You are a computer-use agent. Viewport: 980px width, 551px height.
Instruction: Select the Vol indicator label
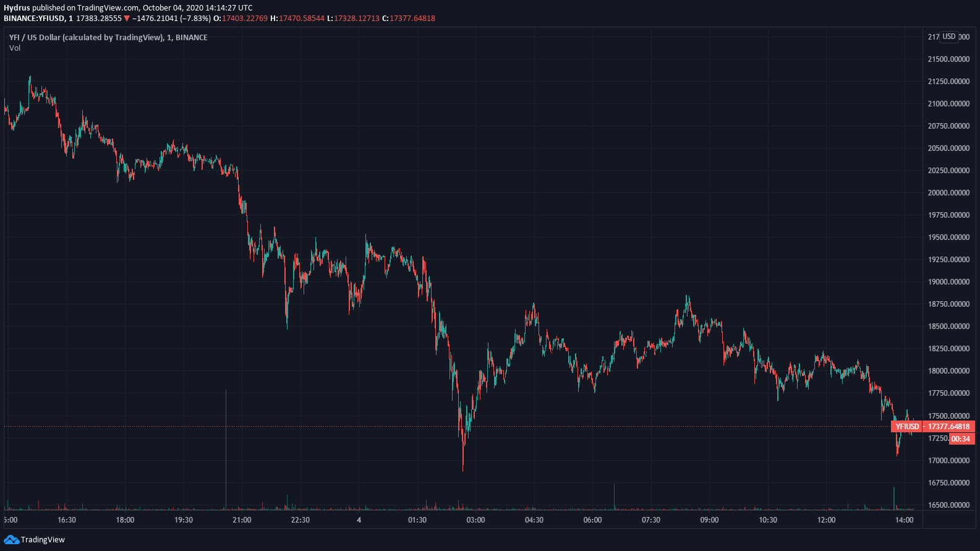(15, 48)
